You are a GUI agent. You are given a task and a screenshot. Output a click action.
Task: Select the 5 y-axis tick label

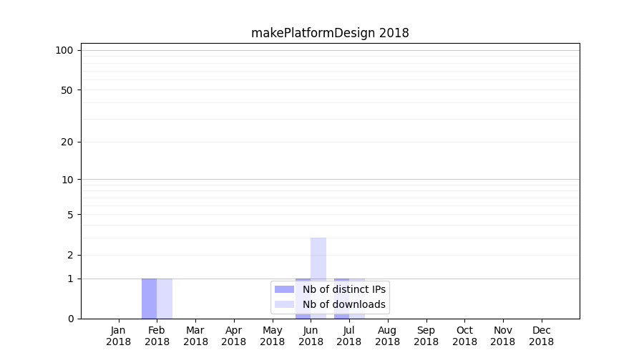tap(70, 215)
